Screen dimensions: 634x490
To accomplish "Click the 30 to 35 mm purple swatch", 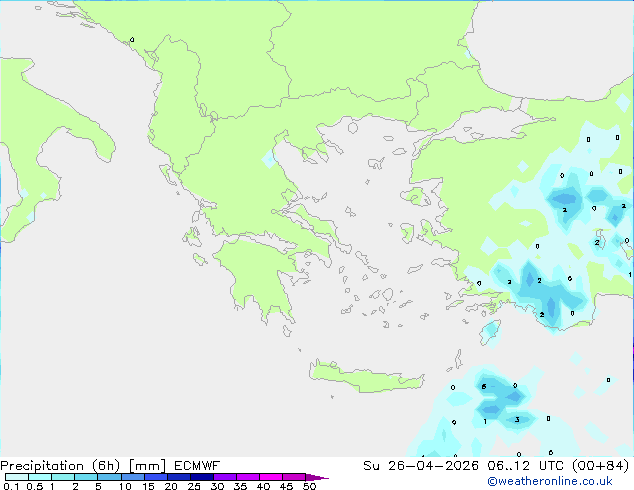I will [225, 477].
